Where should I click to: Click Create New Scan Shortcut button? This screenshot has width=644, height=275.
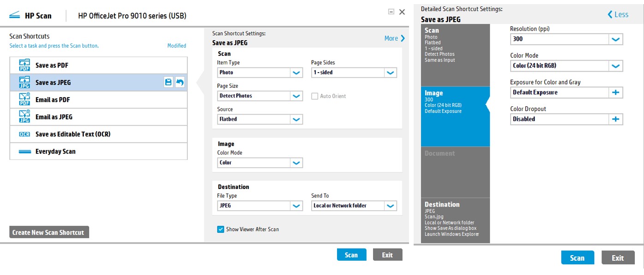[x=48, y=232]
